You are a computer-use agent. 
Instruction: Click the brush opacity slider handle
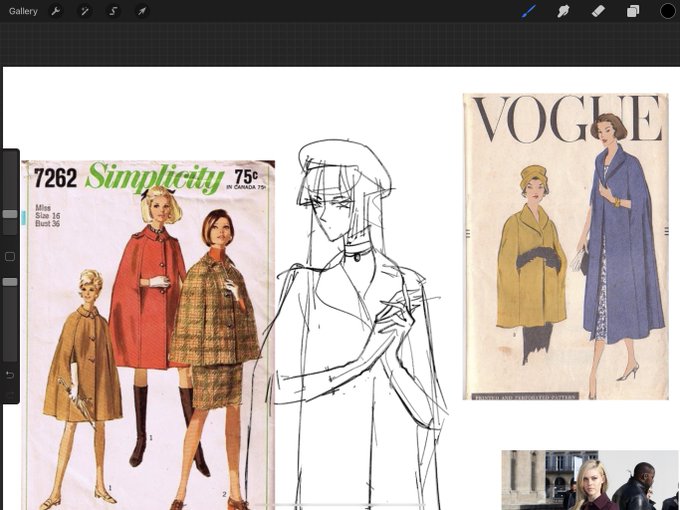coord(10,282)
